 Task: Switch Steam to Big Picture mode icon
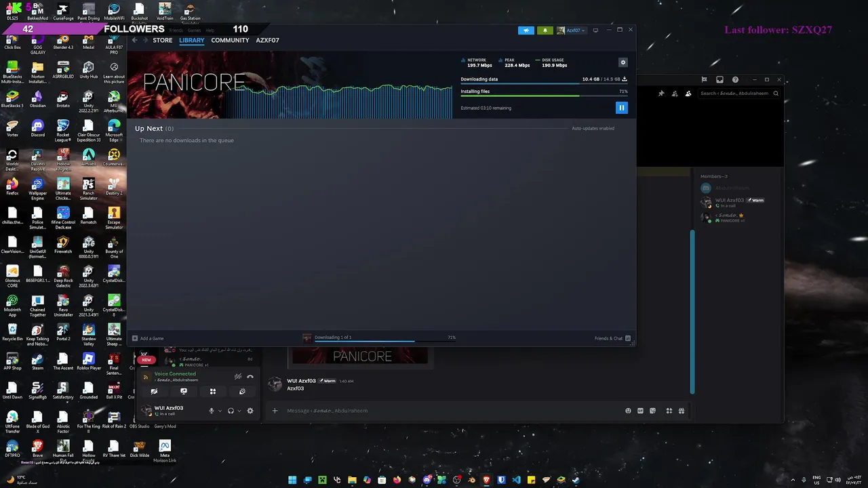(x=595, y=30)
